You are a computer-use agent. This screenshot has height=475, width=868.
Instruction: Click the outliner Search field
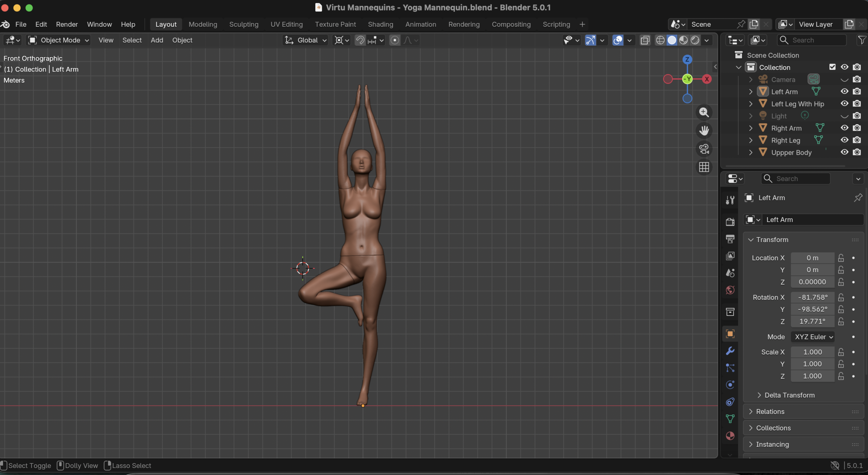coord(812,40)
